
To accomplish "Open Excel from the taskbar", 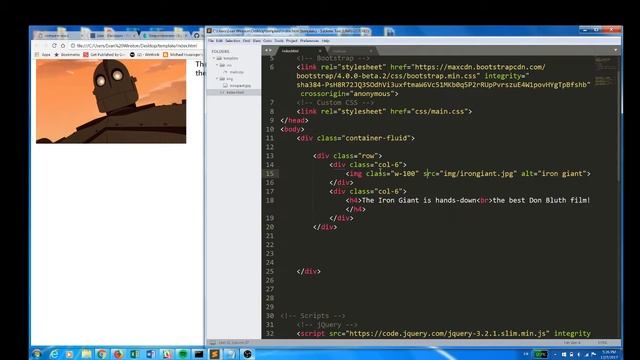I will pyautogui.click(x=134, y=354).
